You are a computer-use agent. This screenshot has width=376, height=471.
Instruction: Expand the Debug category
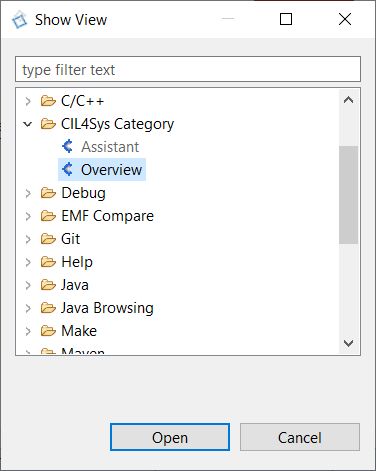tap(28, 193)
